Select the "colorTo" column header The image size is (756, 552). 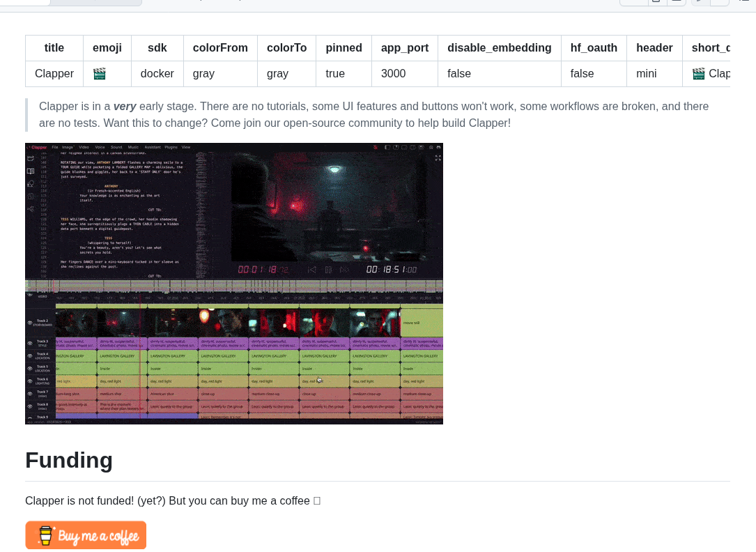click(x=287, y=47)
